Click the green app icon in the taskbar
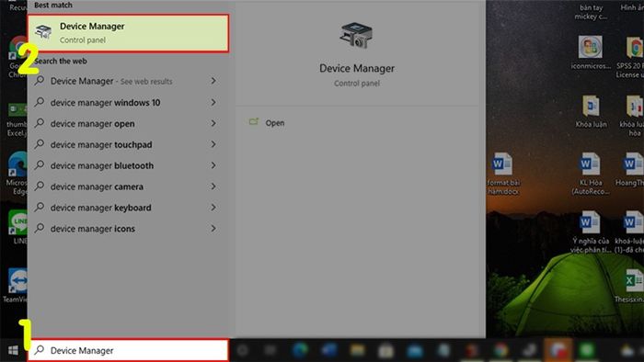This screenshot has width=644, height=362. tap(587, 350)
